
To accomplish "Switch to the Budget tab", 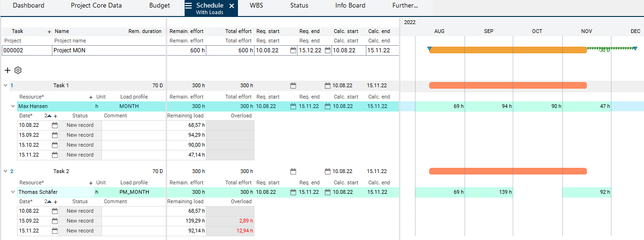I will coord(159,6).
